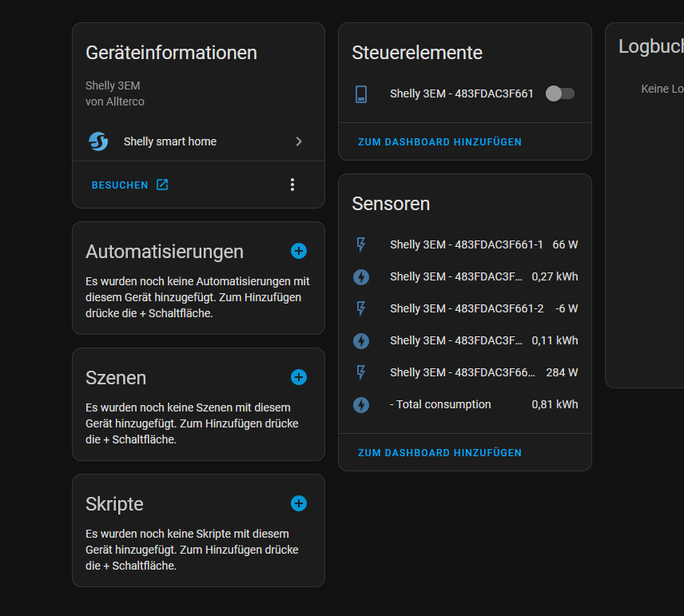Click ZUM DASHBOARD HINZUFÜGEN under Steuerelemente
The image size is (684, 616).
pyautogui.click(x=439, y=141)
